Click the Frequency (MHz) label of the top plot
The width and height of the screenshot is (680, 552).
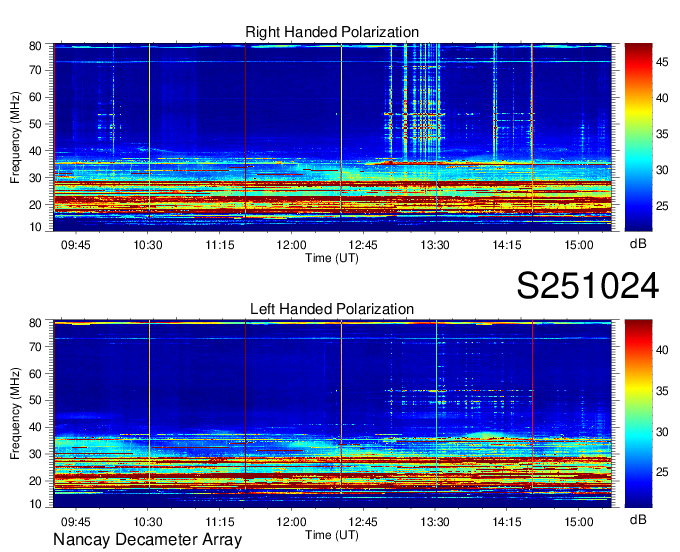(15, 138)
